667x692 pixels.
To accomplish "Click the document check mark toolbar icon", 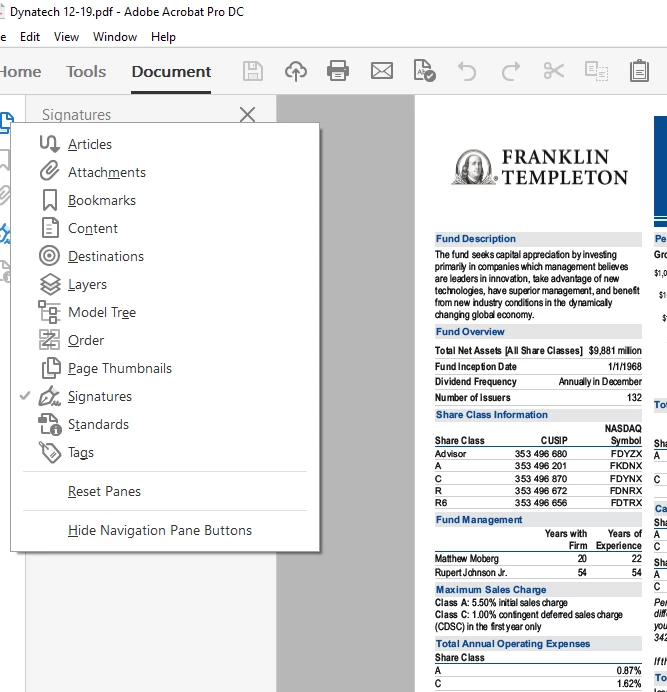I will pos(425,71).
